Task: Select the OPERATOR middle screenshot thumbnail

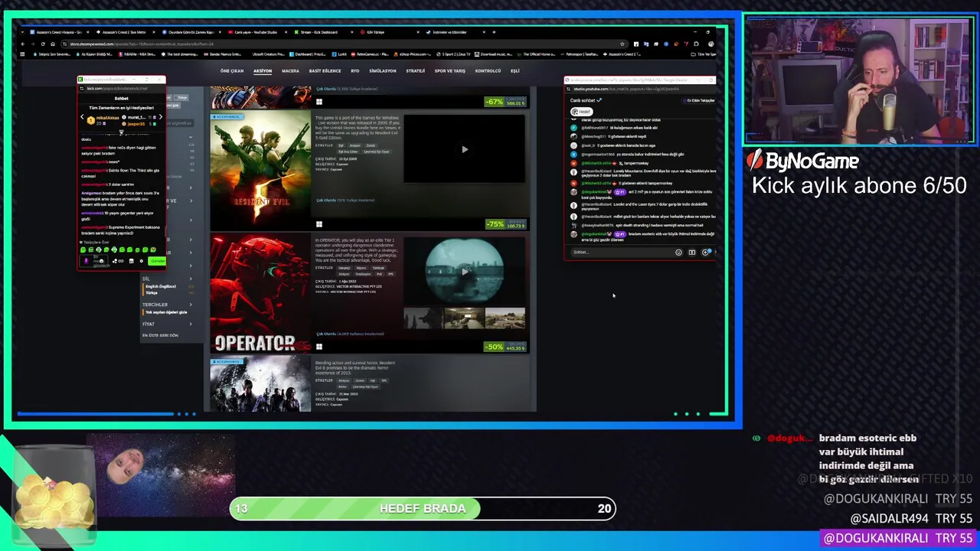Action: point(464,318)
